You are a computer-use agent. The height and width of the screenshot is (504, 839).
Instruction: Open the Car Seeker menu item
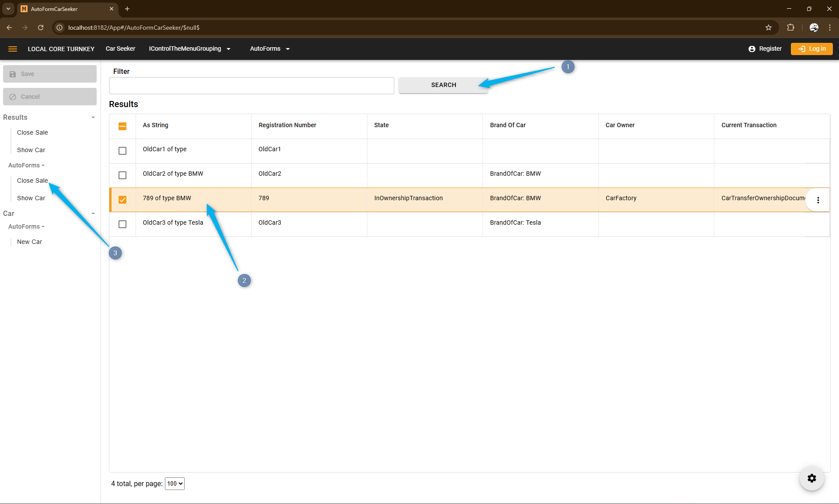pos(120,49)
